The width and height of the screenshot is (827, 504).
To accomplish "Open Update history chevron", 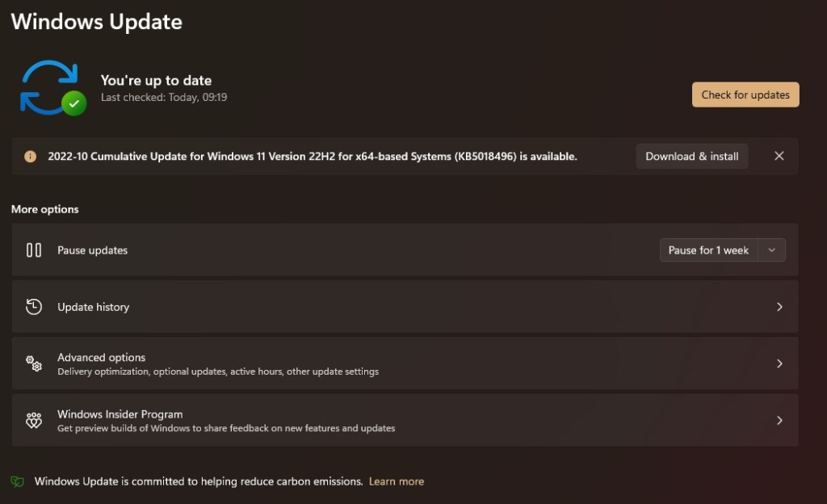I will click(x=779, y=307).
